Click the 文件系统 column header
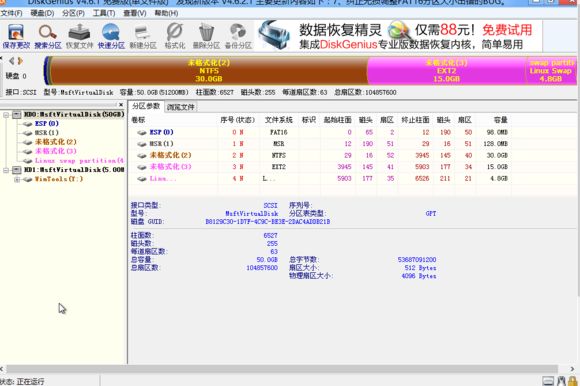This screenshot has height=386, width=580. point(279,120)
